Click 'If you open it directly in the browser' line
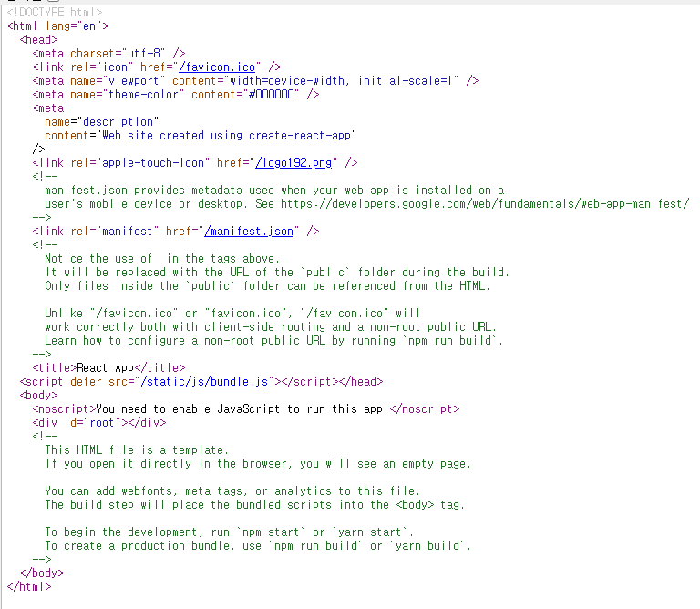This screenshot has width=700, height=609. (258, 464)
